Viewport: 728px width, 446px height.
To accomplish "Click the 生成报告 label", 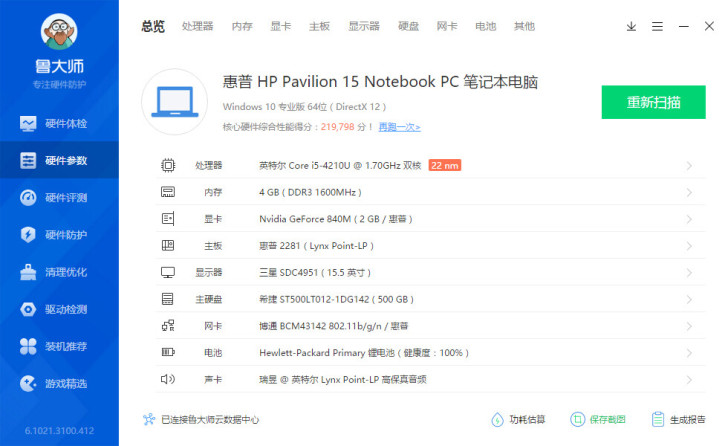I will 688,420.
